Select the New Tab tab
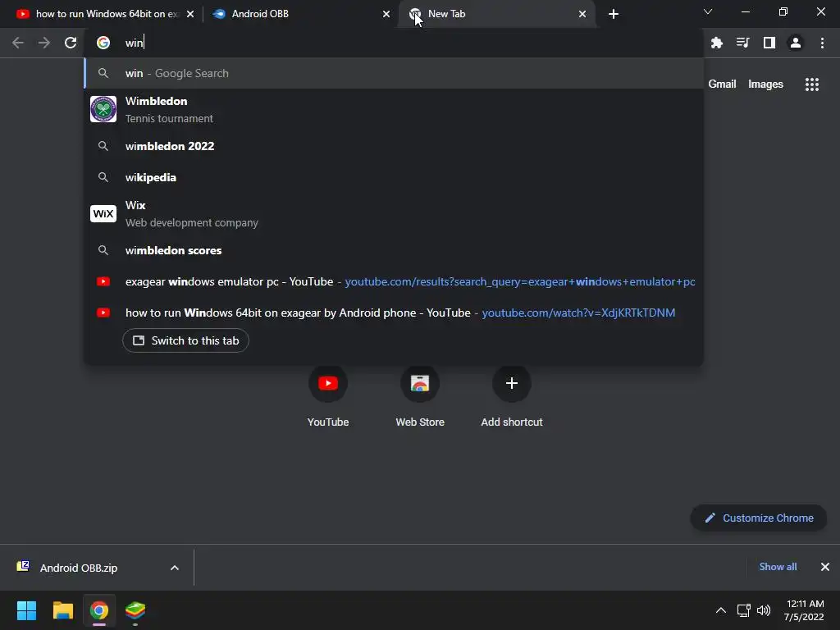The width and height of the screenshot is (840, 630). 495,14
